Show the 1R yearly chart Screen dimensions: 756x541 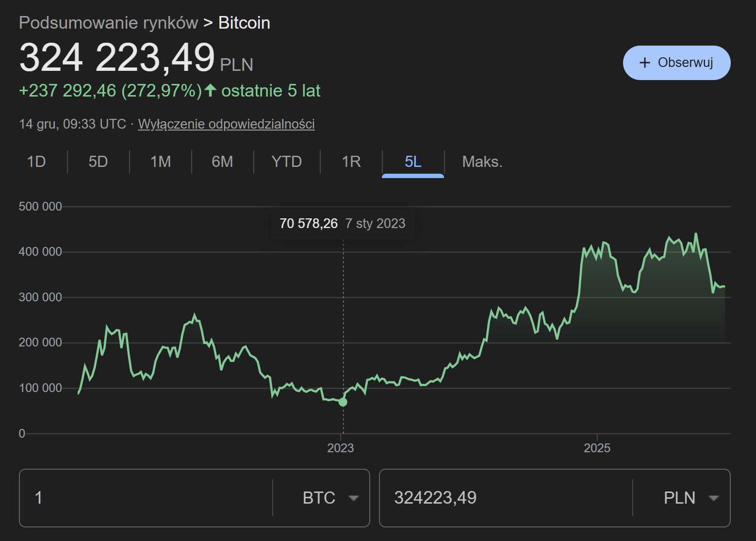coord(350,162)
